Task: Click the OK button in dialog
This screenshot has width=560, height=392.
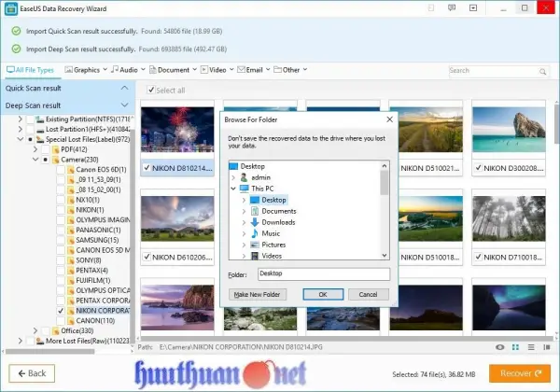Action: coord(323,295)
